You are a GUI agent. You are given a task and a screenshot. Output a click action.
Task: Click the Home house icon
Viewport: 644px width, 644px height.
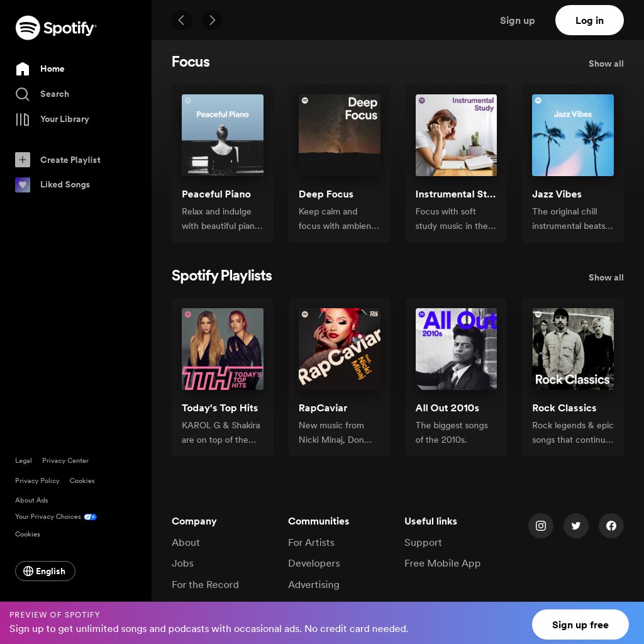(x=23, y=69)
